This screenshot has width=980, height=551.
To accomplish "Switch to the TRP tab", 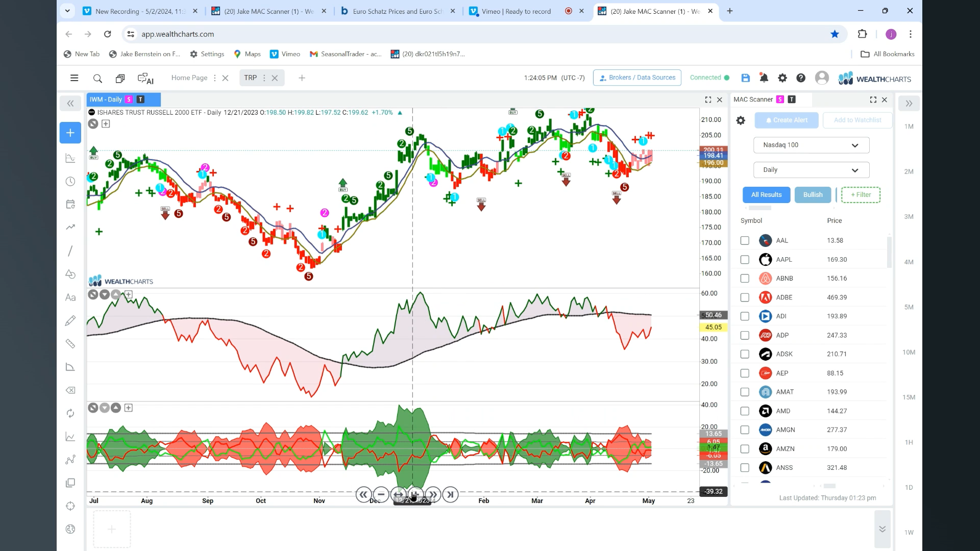I will click(250, 78).
